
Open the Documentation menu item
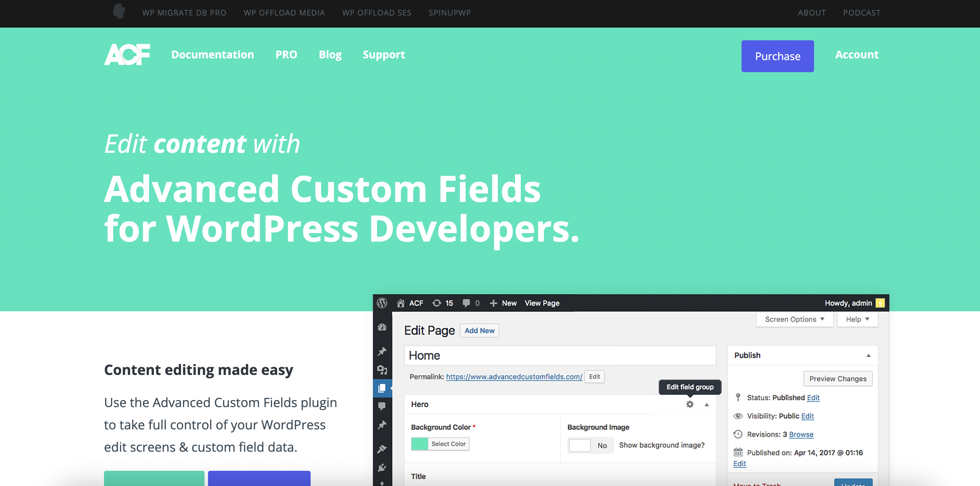(x=213, y=54)
